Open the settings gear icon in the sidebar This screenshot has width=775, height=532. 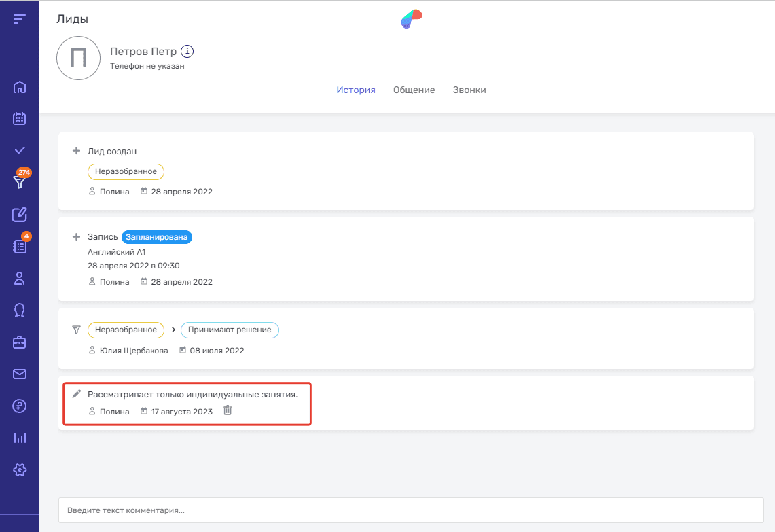tap(20, 469)
